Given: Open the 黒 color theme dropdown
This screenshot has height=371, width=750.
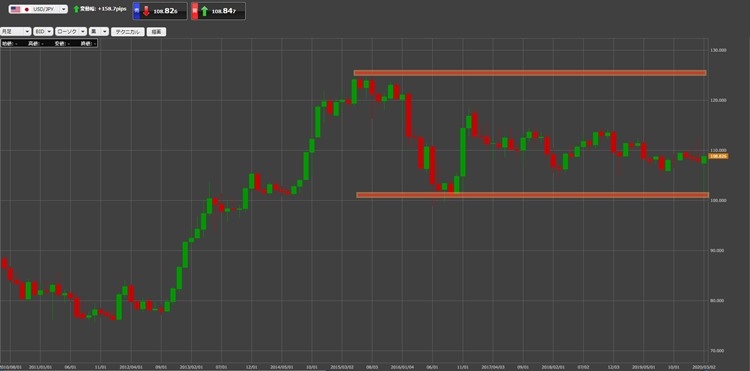Looking at the screenshot, I should point(99,31).
